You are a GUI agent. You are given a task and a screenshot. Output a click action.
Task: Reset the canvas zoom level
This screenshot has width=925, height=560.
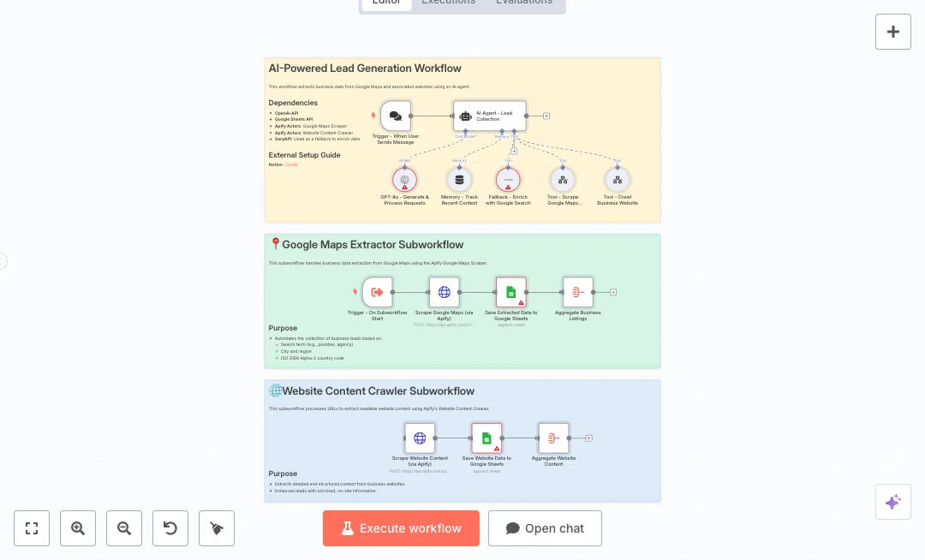coord(170,528)
